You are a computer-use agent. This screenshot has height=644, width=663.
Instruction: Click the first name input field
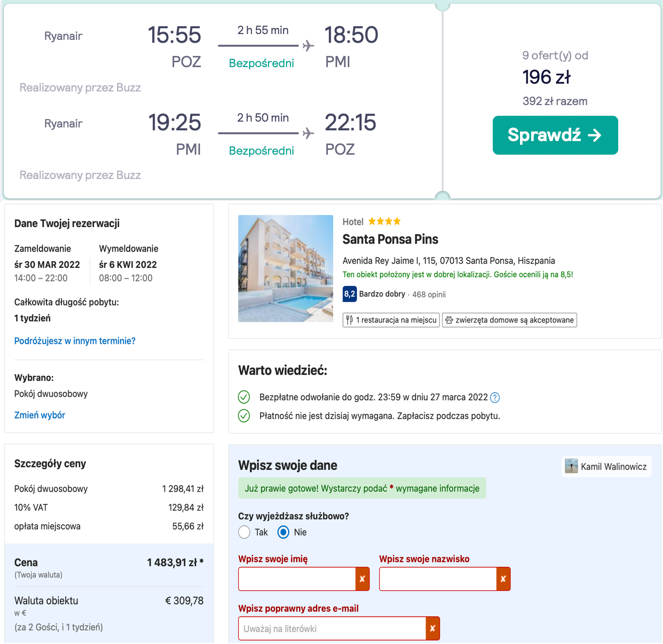[x=297, y=579]
